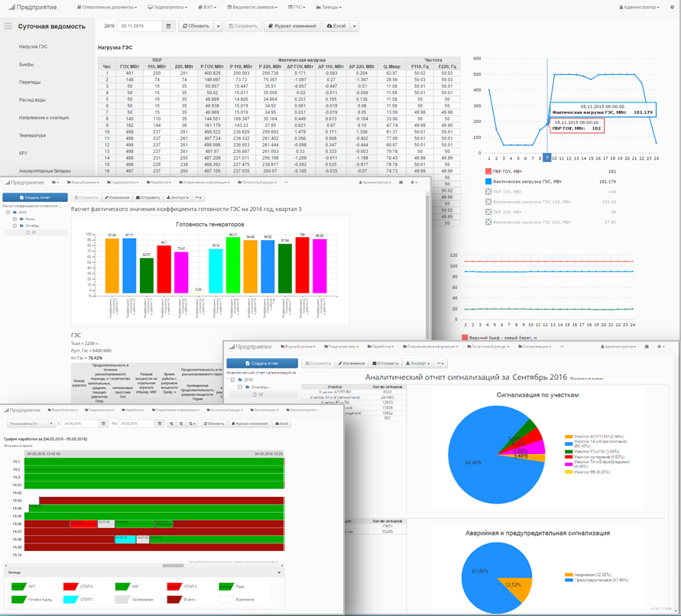Image resolution: width=681 pixels, height=616 pixels.
Task: Click the Журнал изменений button in top toolbar
Action: coord(291,26)
